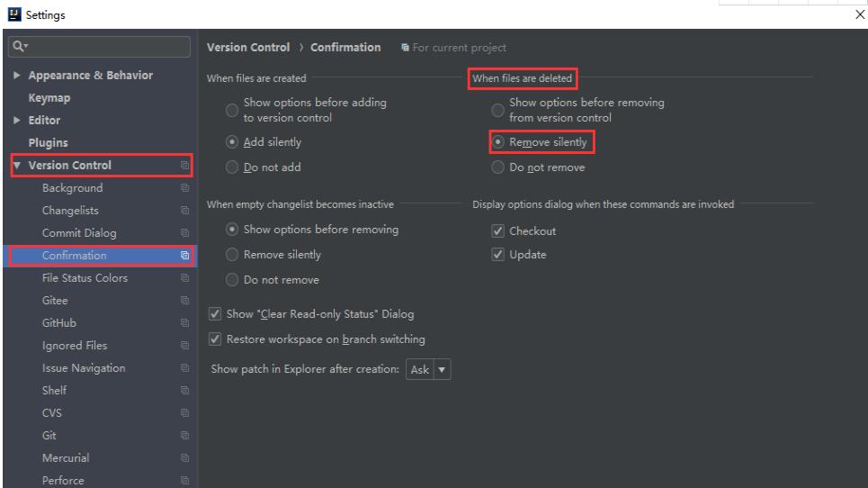868x488 pixels.
Task: Go to File Status Colors settings
Action: click(85, 278)
